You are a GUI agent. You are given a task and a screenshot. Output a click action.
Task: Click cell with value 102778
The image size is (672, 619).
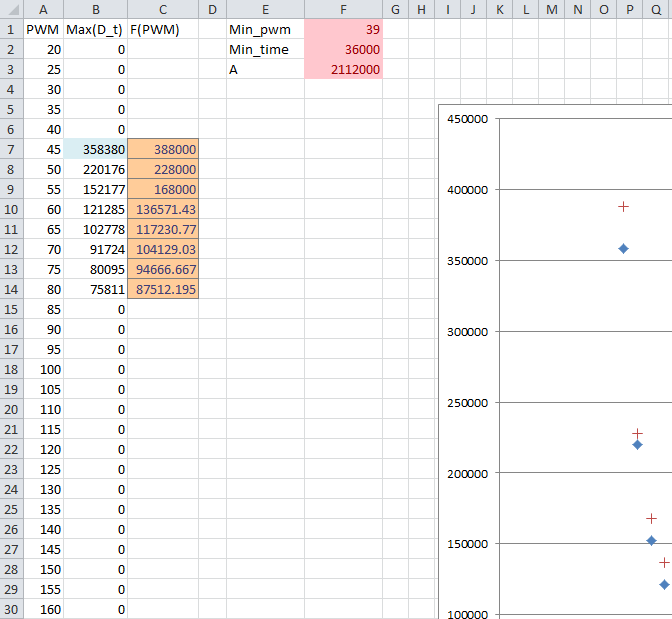(96, 229)
